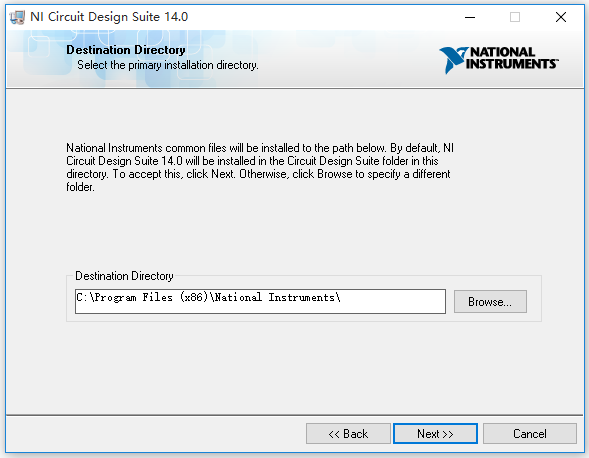Click the NATIONAL INSTRUMENTS wordmark text
Viewport: 589px width, 458px height.
[512, 58]
